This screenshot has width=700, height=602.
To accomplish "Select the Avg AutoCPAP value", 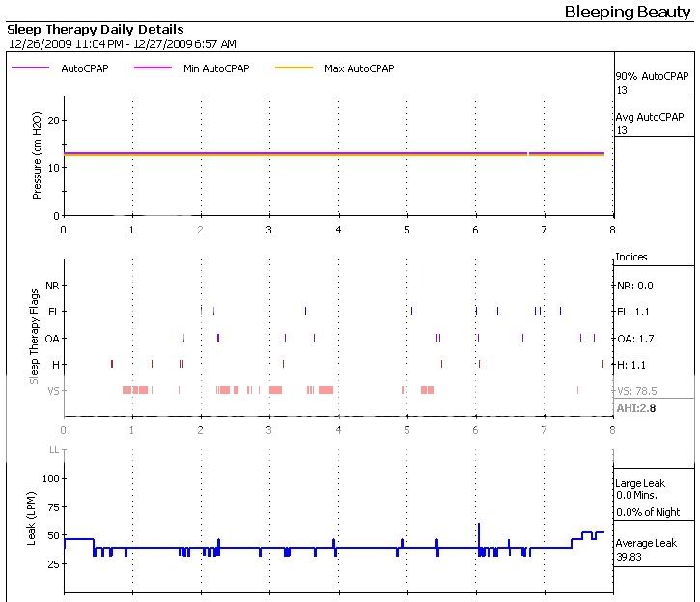I will [x=651, y=123].
